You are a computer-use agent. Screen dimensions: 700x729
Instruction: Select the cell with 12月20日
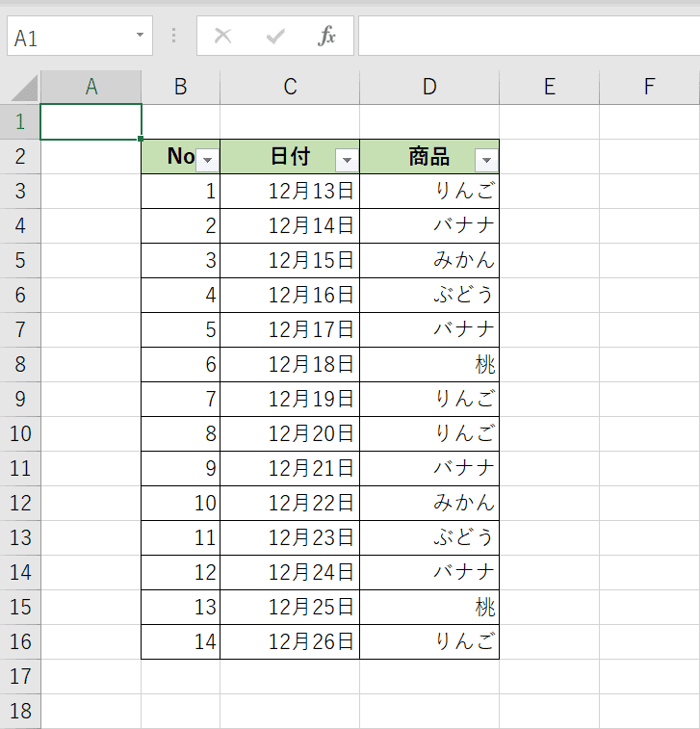coord(290,433)
